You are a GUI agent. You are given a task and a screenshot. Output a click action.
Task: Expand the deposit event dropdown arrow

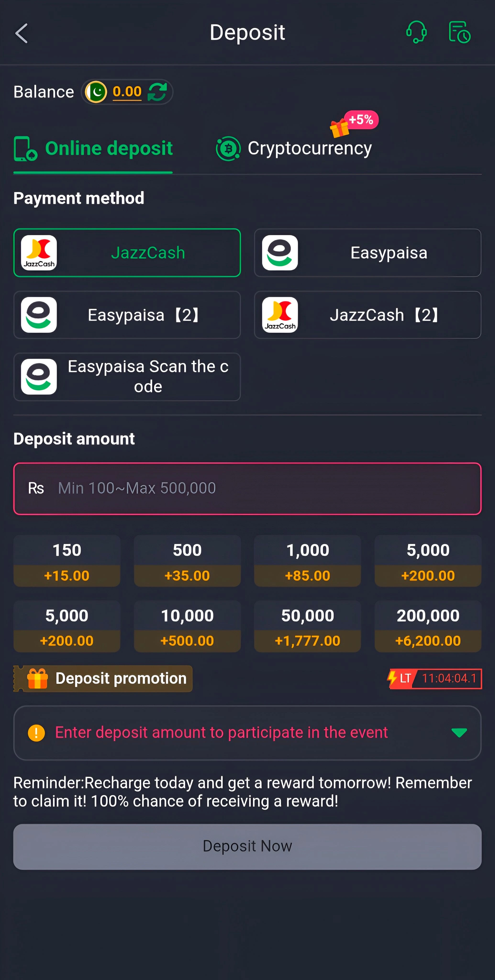459,733
